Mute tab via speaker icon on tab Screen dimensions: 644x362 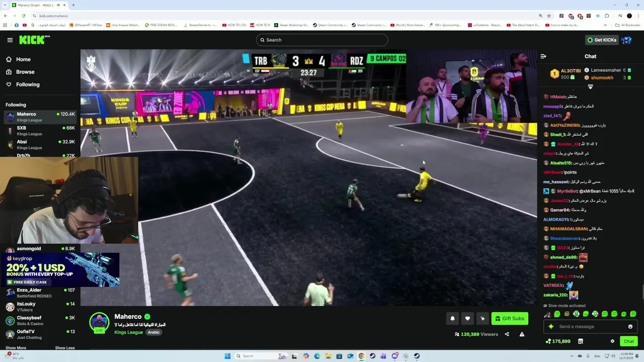tap(58, 5)
